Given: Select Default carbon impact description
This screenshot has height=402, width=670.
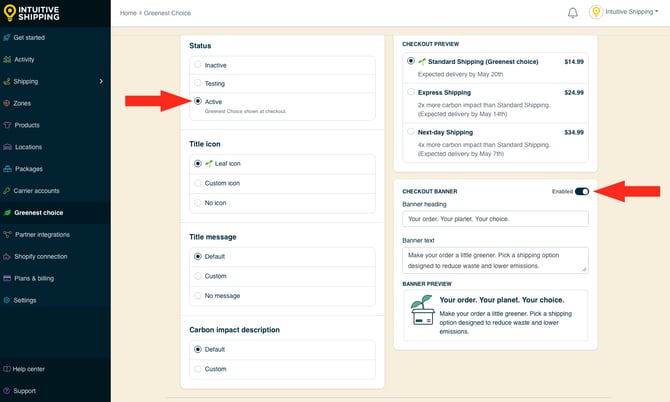Looking at the screenshot, I should 197,349.
